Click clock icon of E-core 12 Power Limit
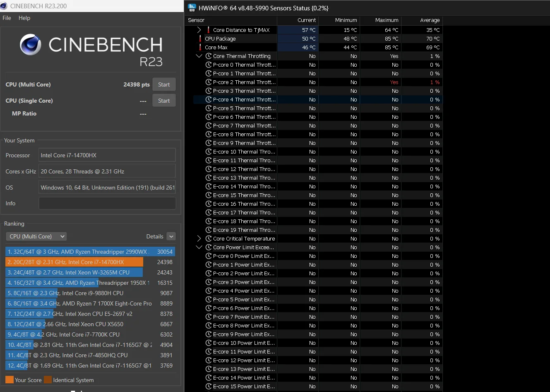Viewport: 550px width, 392px height. 209,360
